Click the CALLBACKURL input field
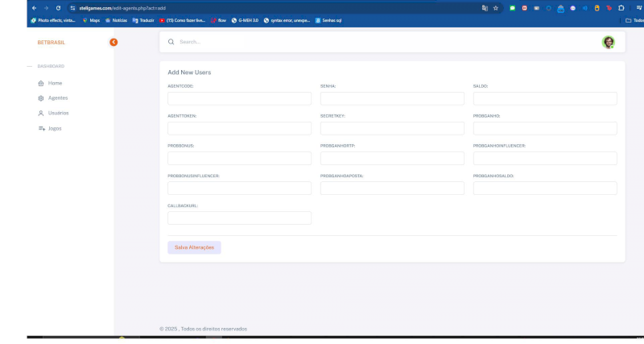The image size is (644, 344). click(x=239, y=218)
